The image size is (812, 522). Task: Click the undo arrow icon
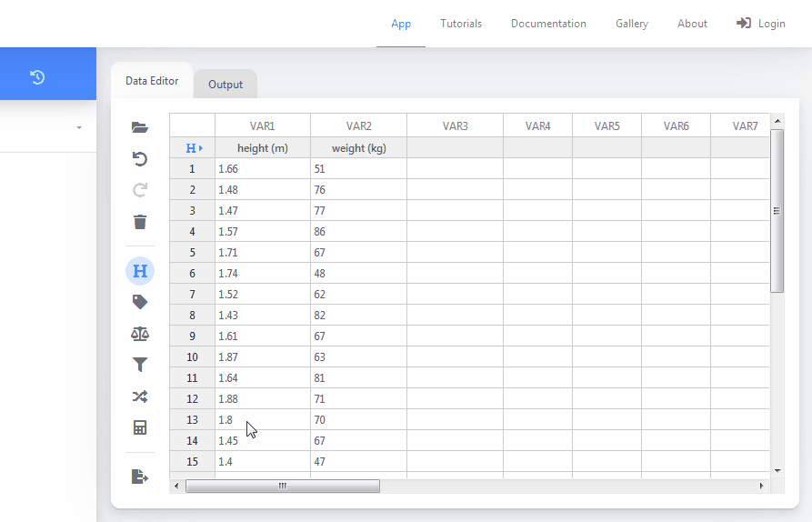click(x=139, y=159)
